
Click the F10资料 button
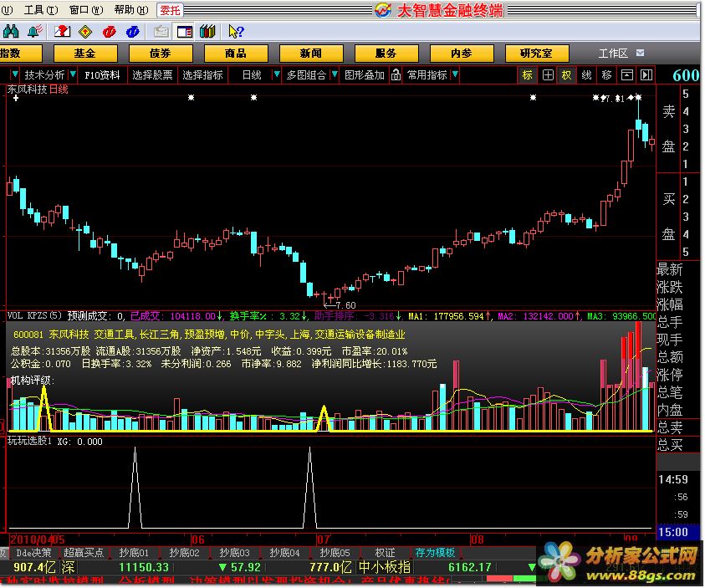pyautogui.click(x=102, y=75)
